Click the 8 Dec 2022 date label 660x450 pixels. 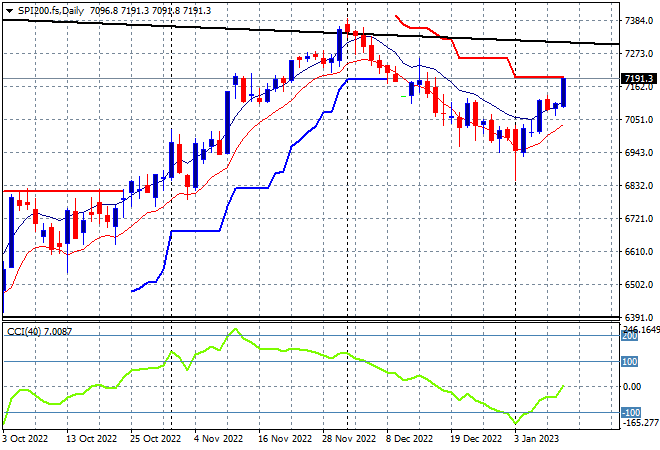410,439
